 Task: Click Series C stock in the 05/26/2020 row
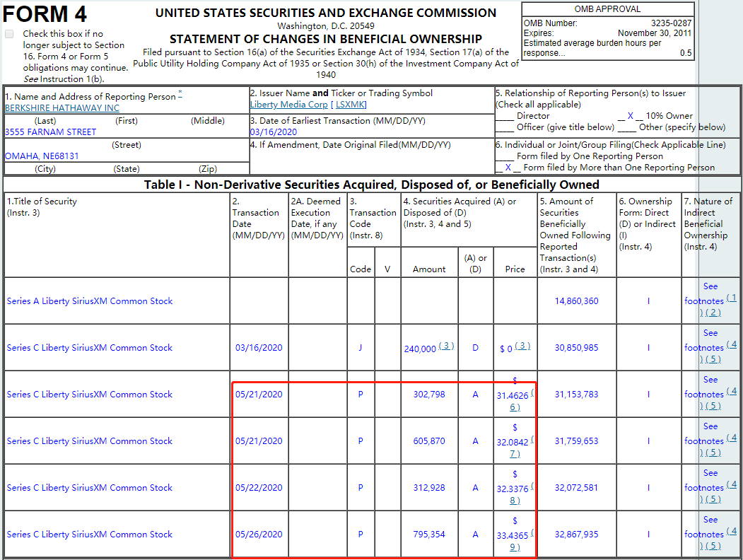[x=90, y=535]
